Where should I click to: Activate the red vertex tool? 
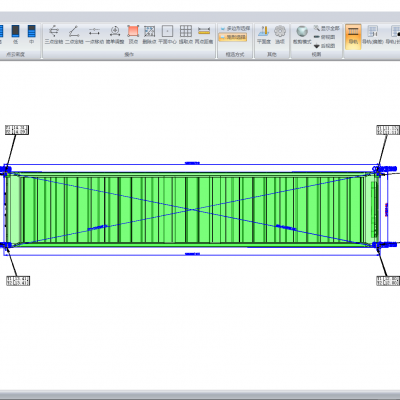click(133, 35)
